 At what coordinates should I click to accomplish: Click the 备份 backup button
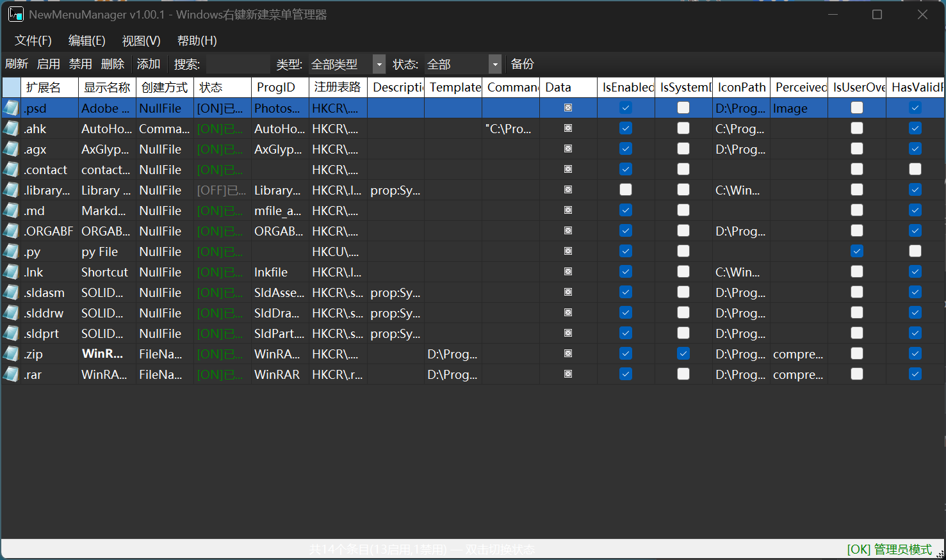point(523,64)
